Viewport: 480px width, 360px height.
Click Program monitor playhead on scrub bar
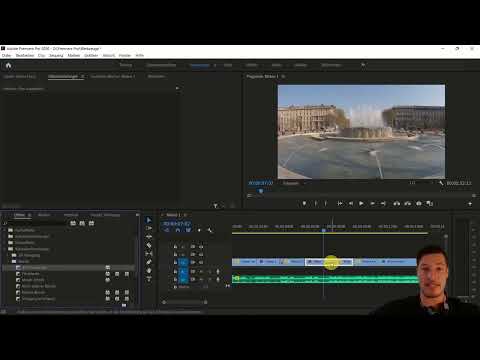(261, 191)
